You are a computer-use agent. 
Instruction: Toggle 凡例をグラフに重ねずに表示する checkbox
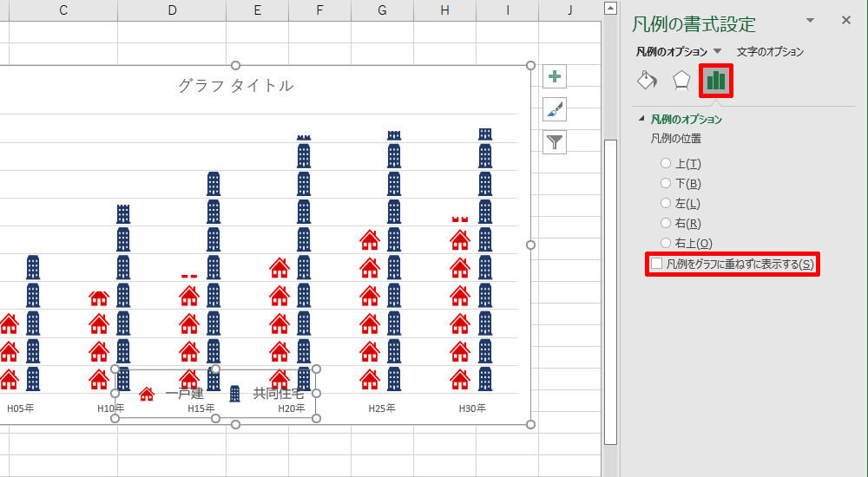pos(657,264)
